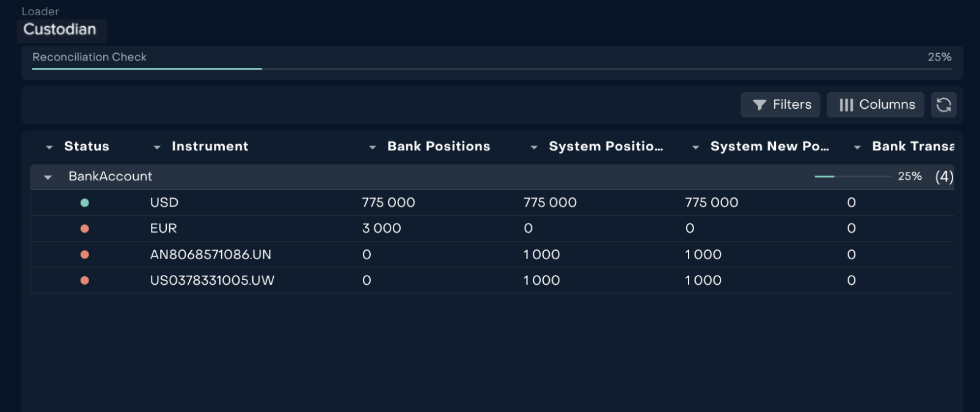Open Bank Transactions column dropdown arrow
Screen dimensions: 980x412
point(857,147)
